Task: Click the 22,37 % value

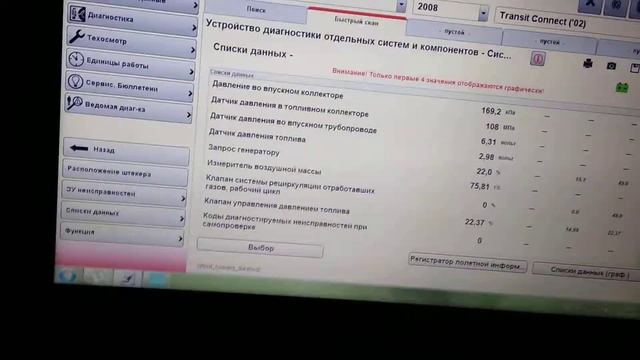Action: 478,222
